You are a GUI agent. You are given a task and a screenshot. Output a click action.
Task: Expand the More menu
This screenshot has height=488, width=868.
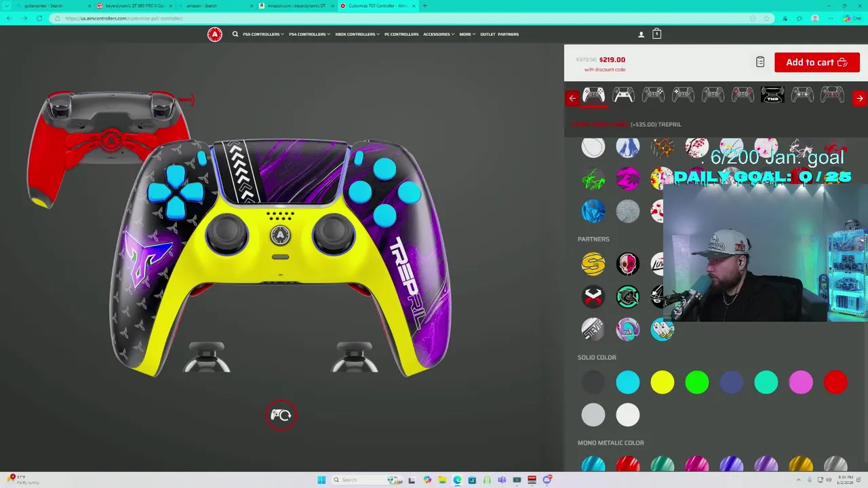467,34
